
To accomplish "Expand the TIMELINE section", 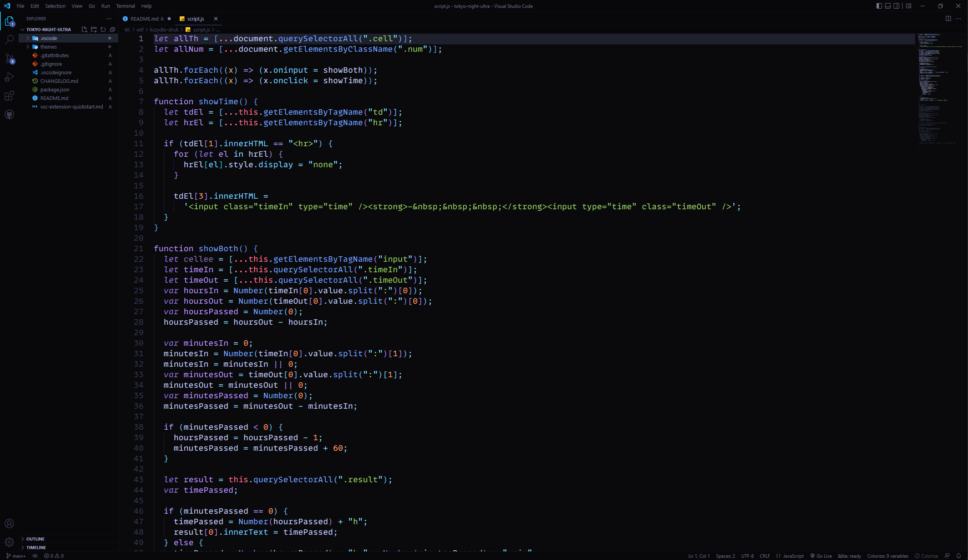I will point(36,548).
